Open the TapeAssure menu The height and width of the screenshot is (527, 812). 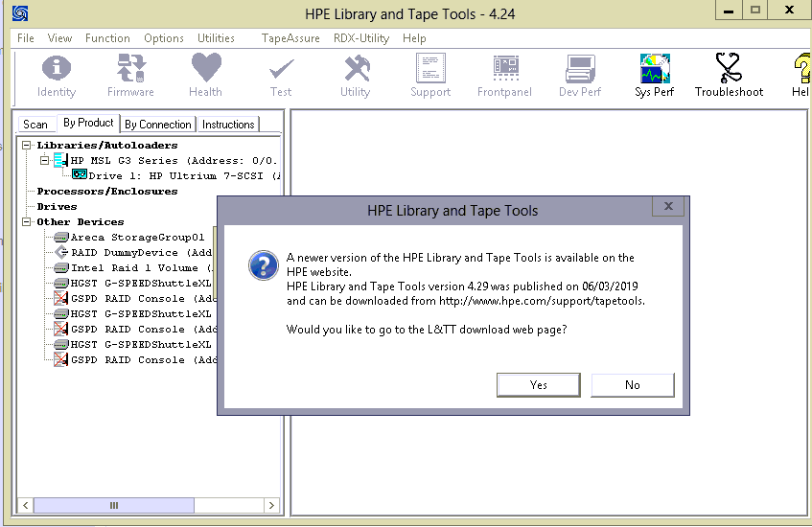[290, 38]
